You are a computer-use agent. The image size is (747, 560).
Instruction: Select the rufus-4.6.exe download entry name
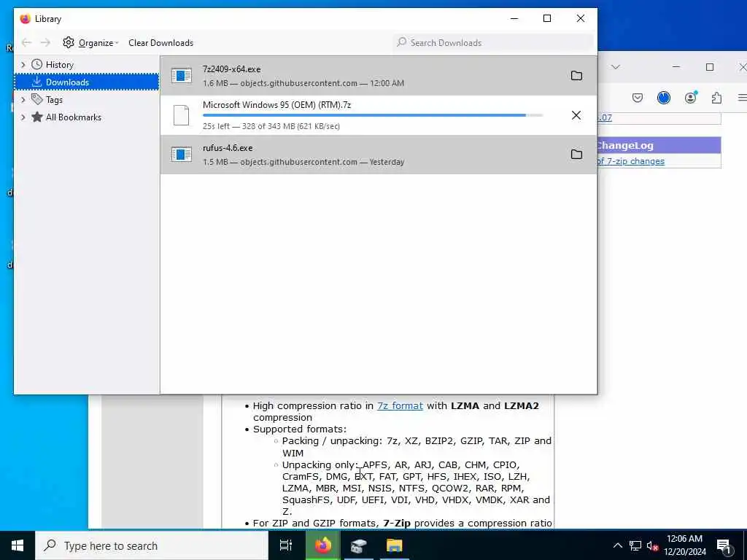coord(228,148)
